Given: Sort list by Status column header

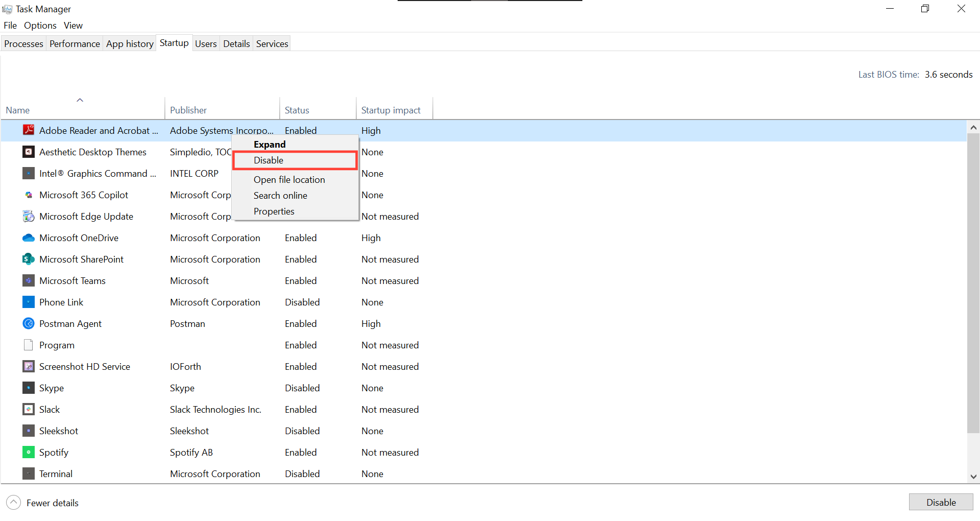Looking at the screenshot, I should coord(318,108).
